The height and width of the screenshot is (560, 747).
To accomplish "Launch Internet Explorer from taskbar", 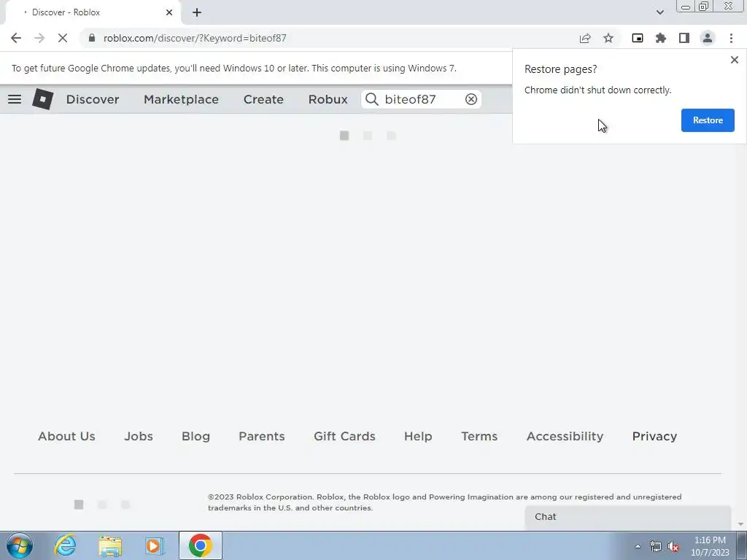I will pos(65,545).
